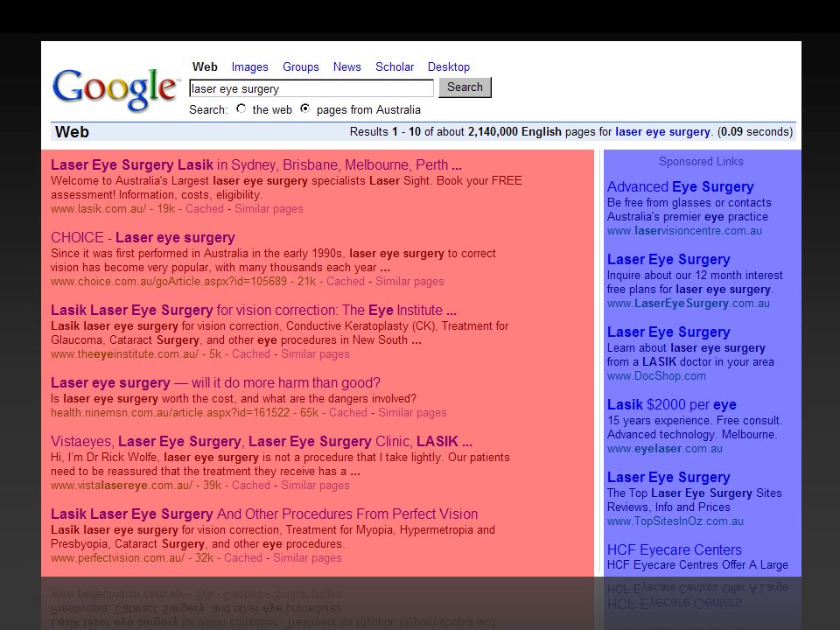Open Laser Eye Surgery TopSitesInOz ad

point(668,478)
